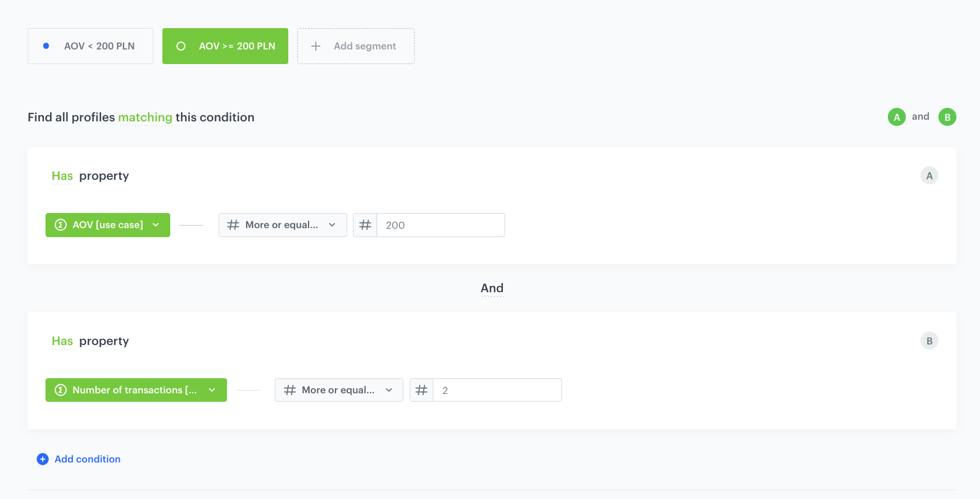Toggle the 'And' operator between conditions
The width and height of the screenshot is (980, 499).
492,288
